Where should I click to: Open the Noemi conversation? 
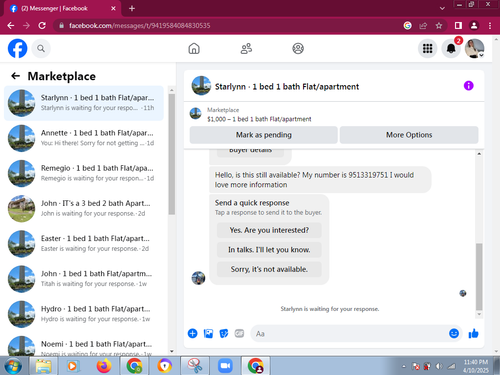(x=84, y=345)
